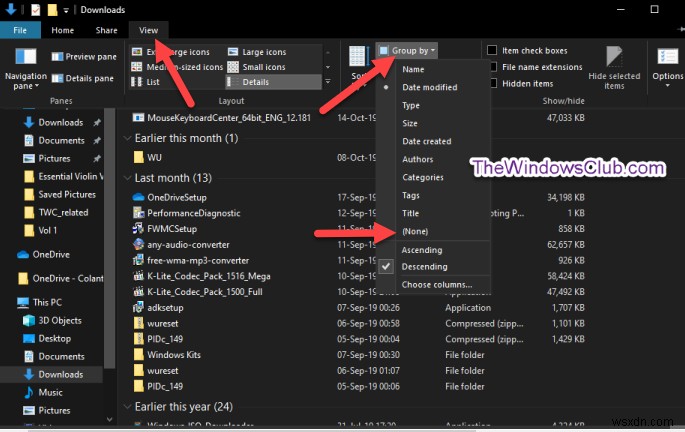Select the WU folder
Screen dimensions: 685x432
click(148, 157)
